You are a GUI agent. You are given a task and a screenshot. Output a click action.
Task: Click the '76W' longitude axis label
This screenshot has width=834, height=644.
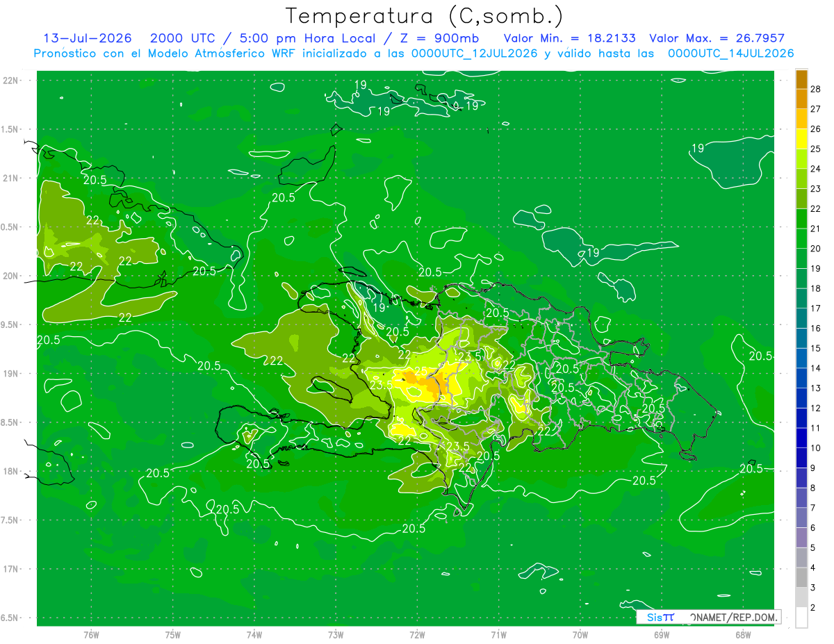91,635
